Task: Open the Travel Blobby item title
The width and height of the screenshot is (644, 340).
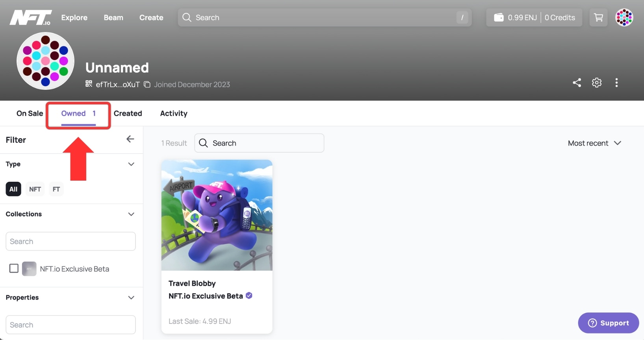Action: 192,283
